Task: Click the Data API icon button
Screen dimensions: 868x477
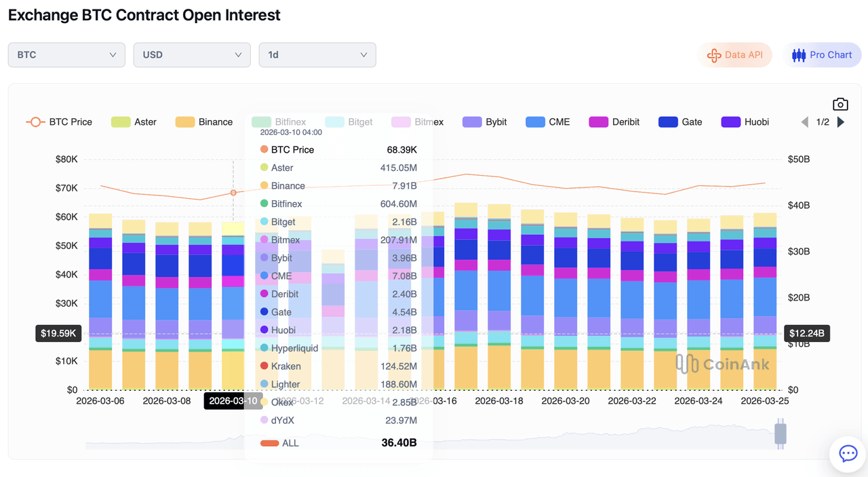Action: [x=714, y=55]
